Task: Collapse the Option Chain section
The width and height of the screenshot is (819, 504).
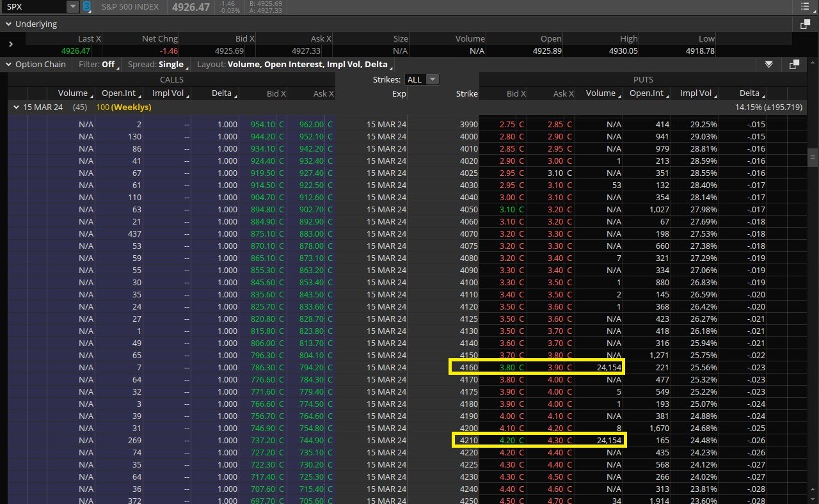Action: (x=8, y=65)
